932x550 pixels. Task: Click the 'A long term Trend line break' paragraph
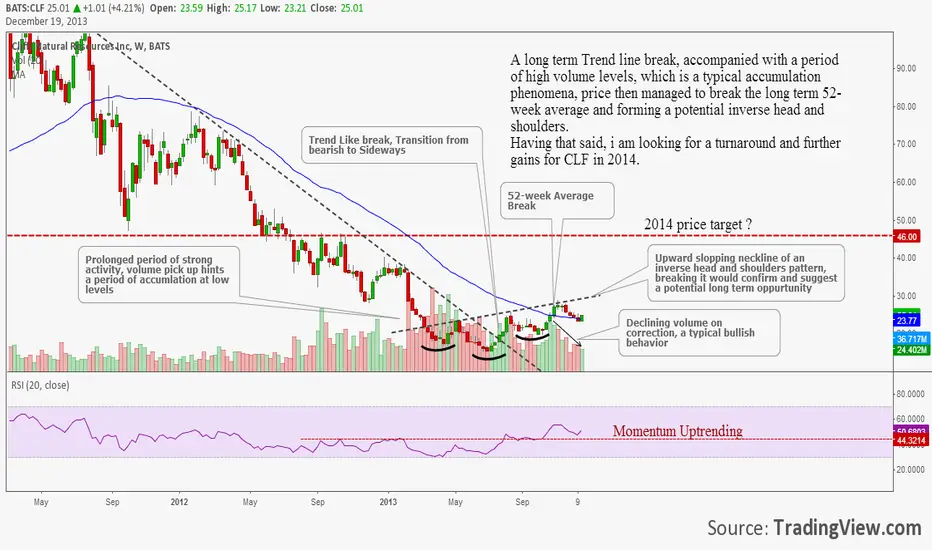point(675,93)
